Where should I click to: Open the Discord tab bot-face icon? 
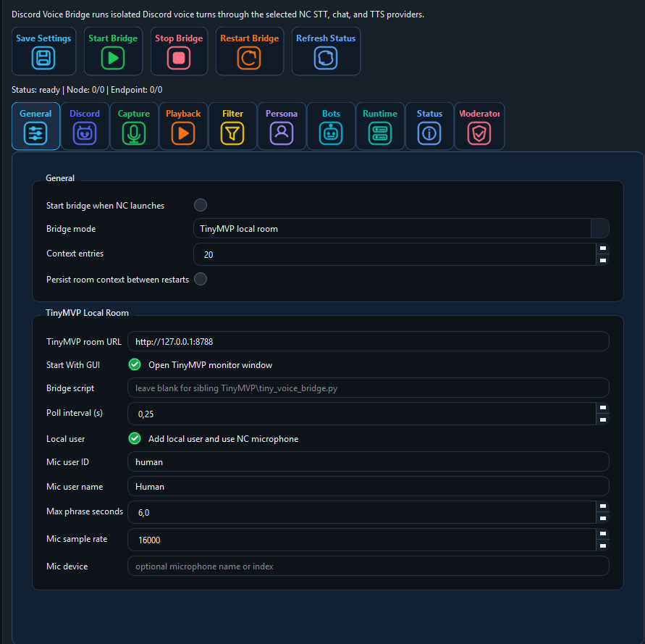click(x=85, y=133)
